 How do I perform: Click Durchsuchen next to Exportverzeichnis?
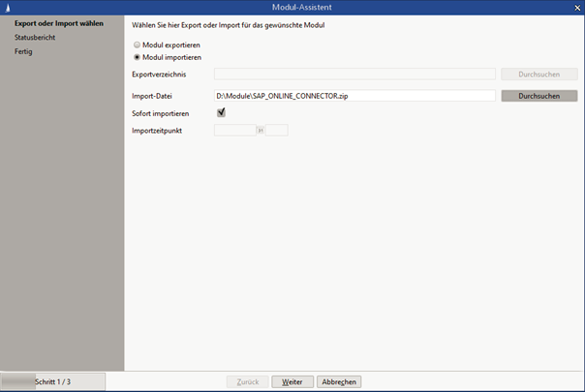(539, 74)
